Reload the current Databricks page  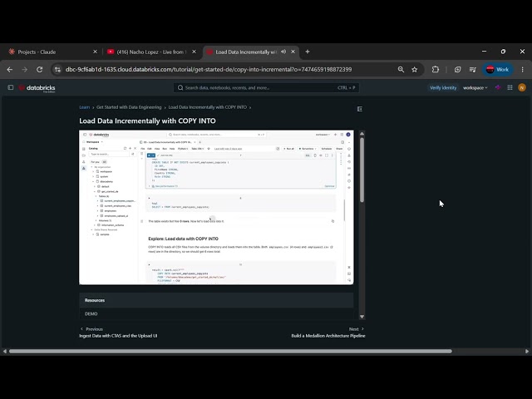coord(39,70)
